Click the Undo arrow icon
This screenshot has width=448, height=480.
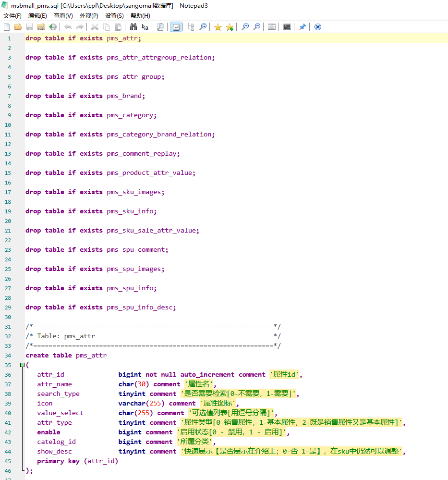click(x=68, y=27)
